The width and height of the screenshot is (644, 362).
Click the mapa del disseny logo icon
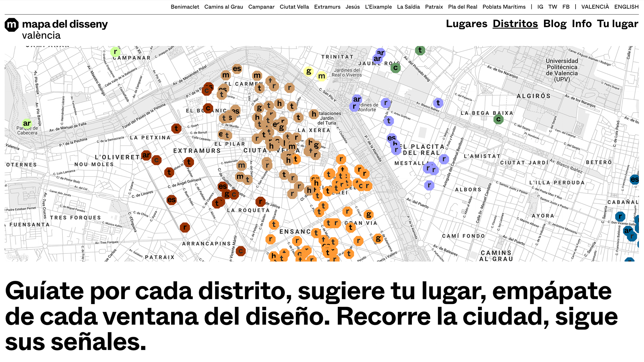coord(11,25)
